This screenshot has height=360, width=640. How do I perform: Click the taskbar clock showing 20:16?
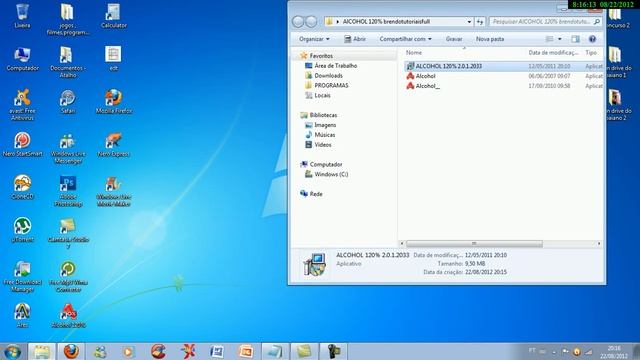click(x=614, y=352)
